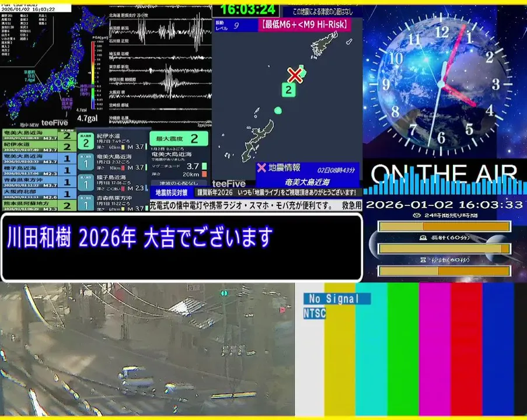Select the 奄美大島近海 08:43 M3.7 row
The height and width of the screenshot is (420, 527).
click(39, 135)
